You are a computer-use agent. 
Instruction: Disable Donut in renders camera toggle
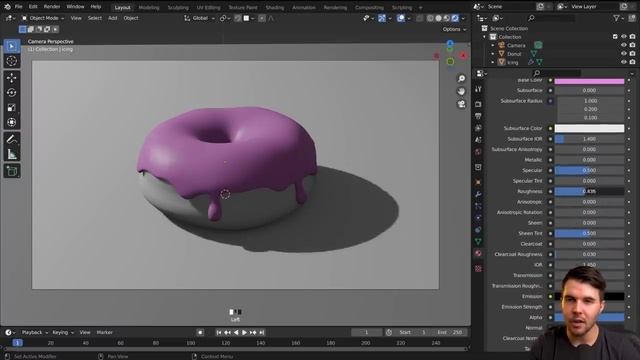coord(632,54)
